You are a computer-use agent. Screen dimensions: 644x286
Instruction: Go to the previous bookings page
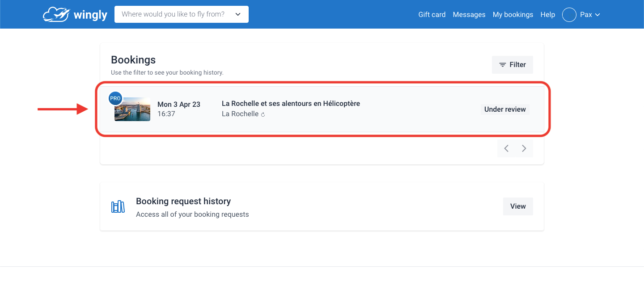tap(506, 148)
